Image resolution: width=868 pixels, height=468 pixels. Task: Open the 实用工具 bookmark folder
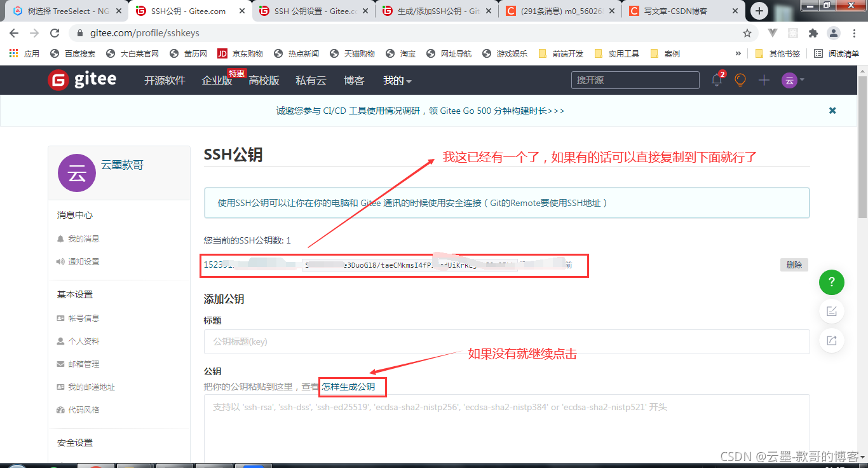coord(616,54)
